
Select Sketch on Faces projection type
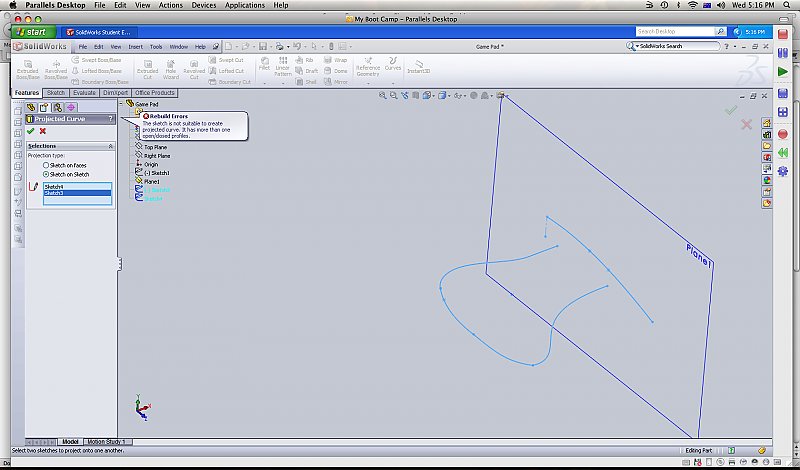tap(46, 165)
